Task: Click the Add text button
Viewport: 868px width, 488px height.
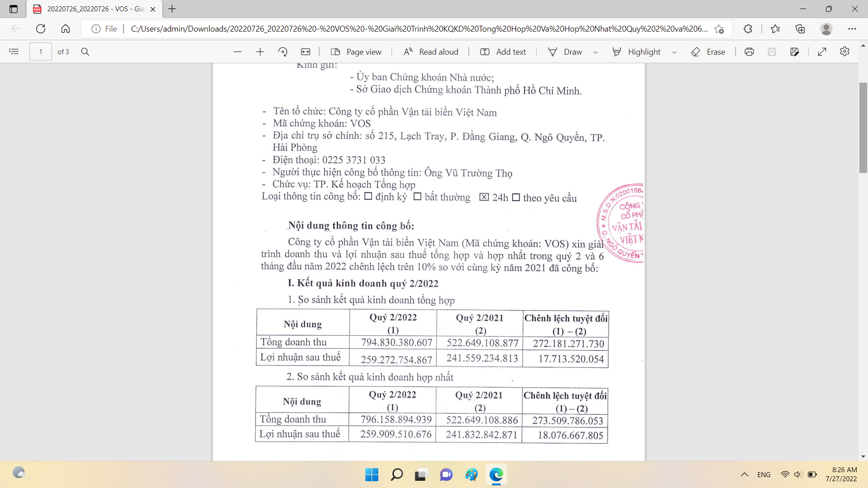Action: click(x=503, y=52)
